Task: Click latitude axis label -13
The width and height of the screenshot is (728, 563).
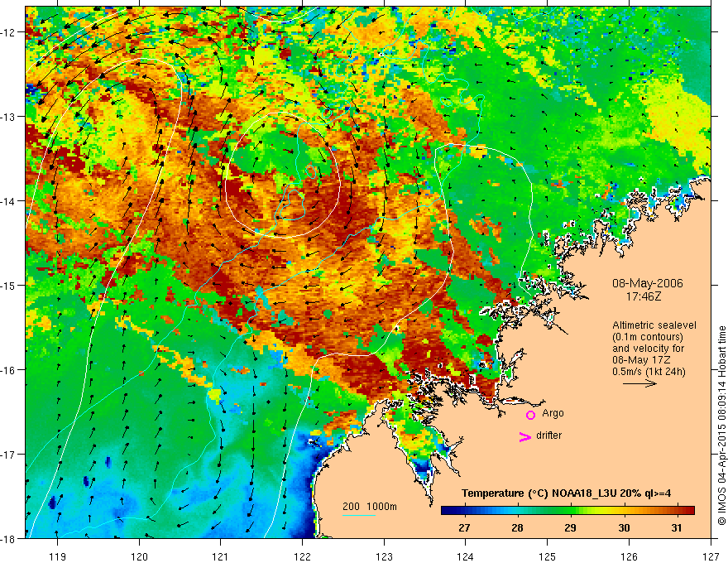Action: [x=9, y=116]
